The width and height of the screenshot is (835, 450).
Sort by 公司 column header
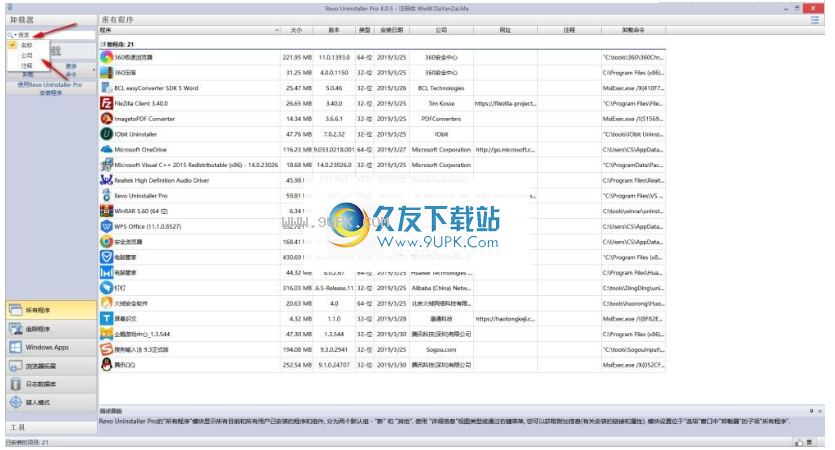click(x=441, y=30)
